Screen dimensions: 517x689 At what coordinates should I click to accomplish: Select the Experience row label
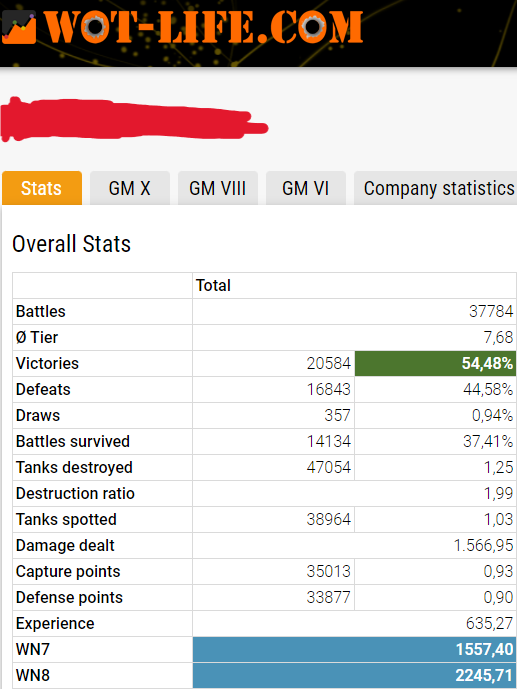[x=55, y=623]
